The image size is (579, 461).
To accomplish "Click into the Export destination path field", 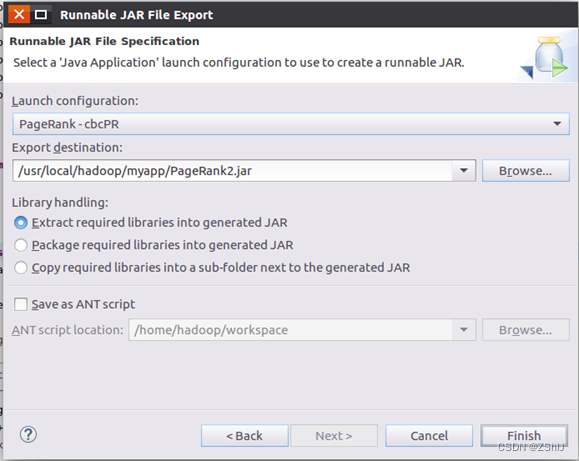I will (233, 171).
